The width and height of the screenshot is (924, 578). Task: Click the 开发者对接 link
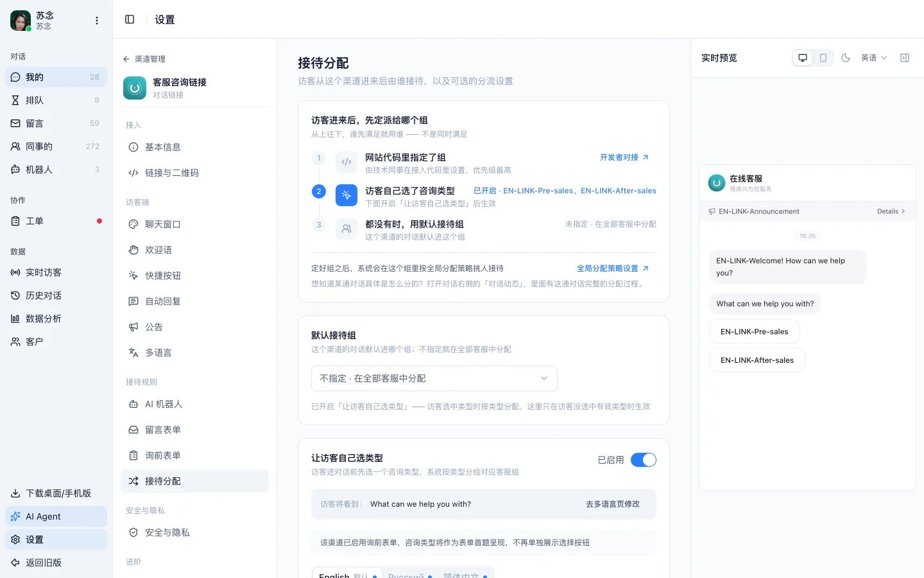(x=624, y=157)
